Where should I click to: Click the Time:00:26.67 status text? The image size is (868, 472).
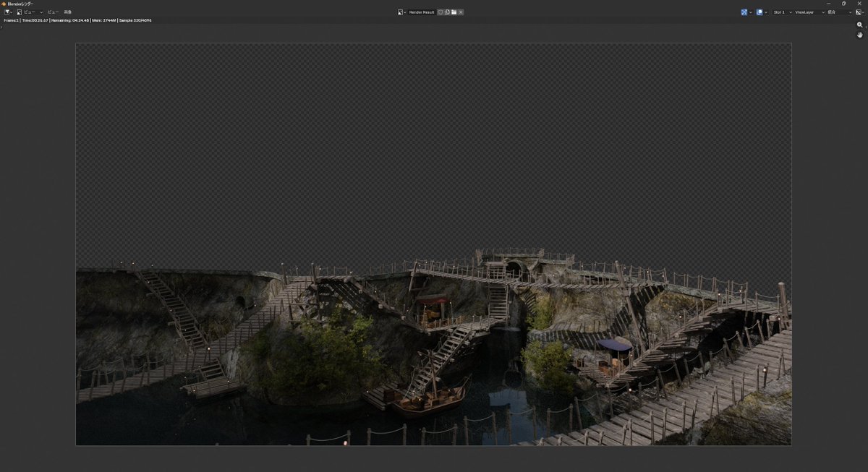point(35,20)
